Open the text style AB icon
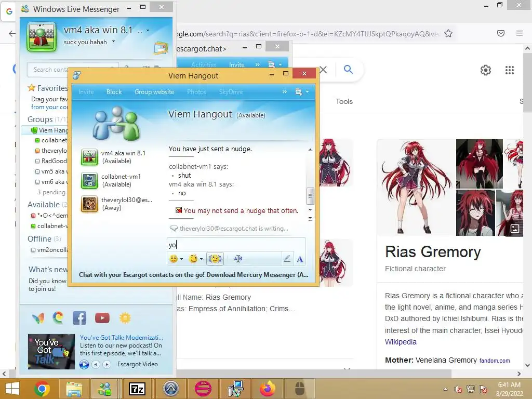The width and height of the screenshot is (532, 399). point(238,259)
